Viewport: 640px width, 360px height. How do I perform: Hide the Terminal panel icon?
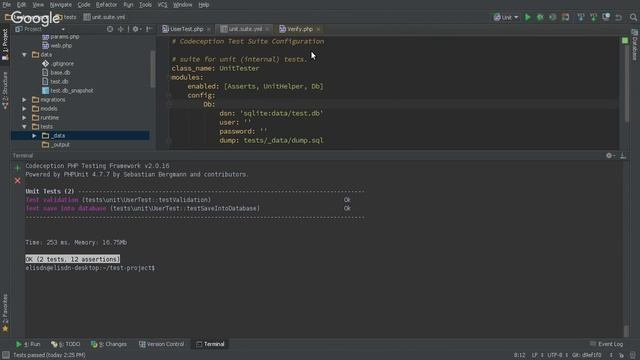(x=623, y=156)
